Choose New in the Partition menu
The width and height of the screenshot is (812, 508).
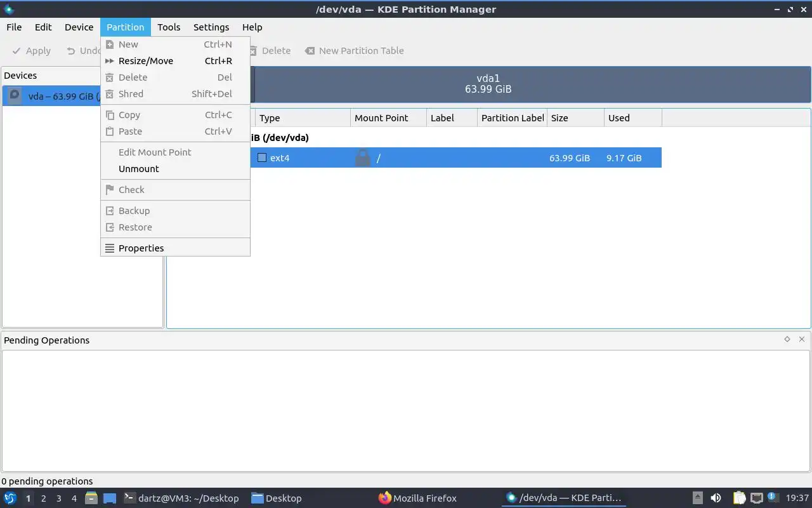[175, 44]
